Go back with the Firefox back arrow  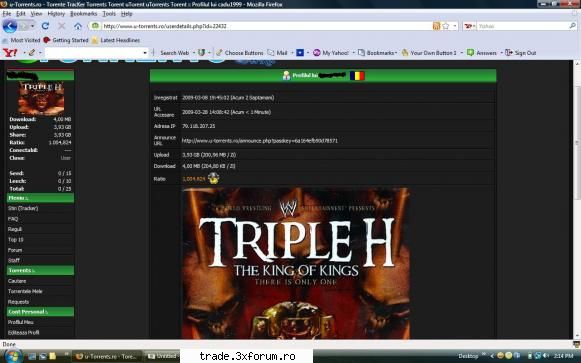point(10,26)
